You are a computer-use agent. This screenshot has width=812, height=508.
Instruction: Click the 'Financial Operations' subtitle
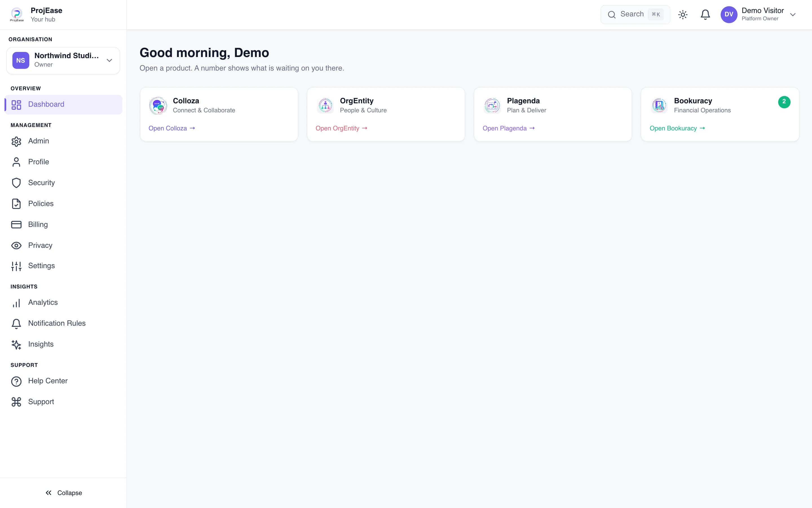(x=702, y=110)
